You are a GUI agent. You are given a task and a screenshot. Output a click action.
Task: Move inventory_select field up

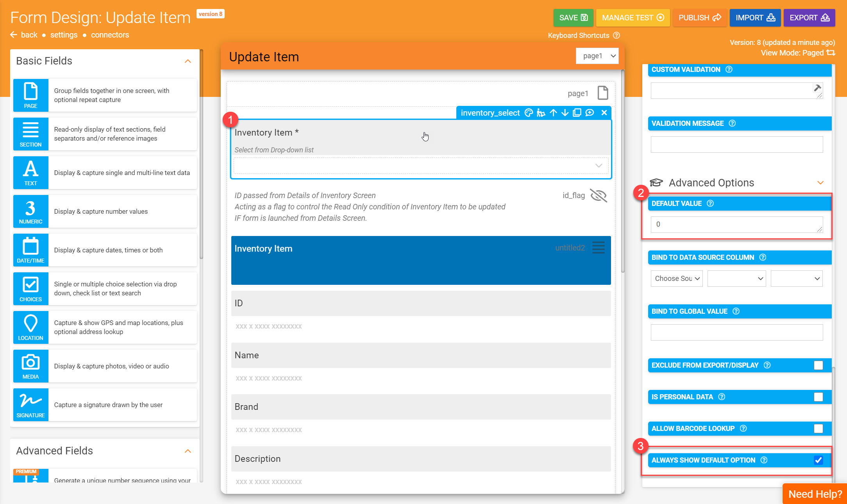[553, 113]
